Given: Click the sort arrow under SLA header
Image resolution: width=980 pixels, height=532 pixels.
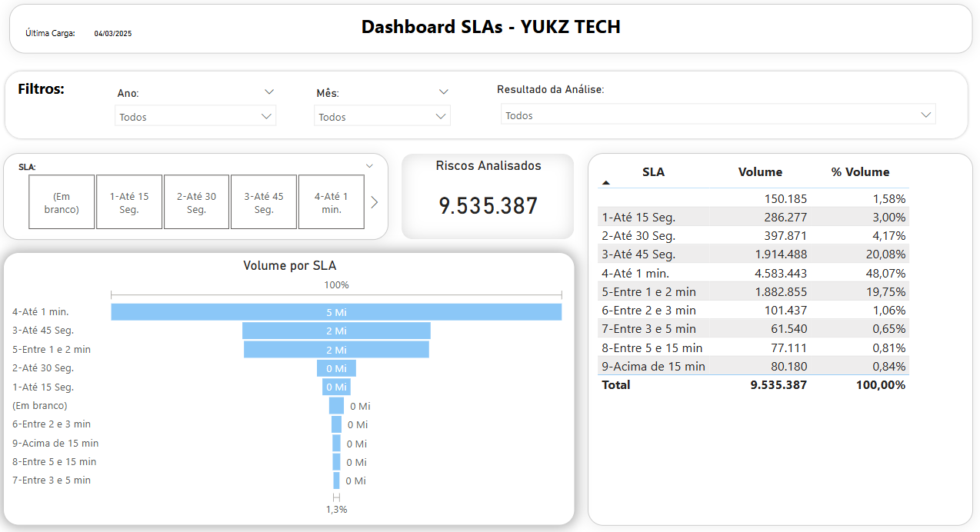Looking at the screenshot, I should click(606, 183).
